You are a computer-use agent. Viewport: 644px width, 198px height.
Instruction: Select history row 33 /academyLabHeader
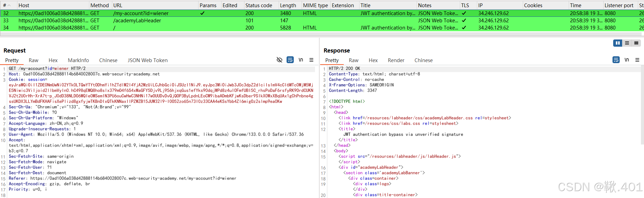(322, 20)
